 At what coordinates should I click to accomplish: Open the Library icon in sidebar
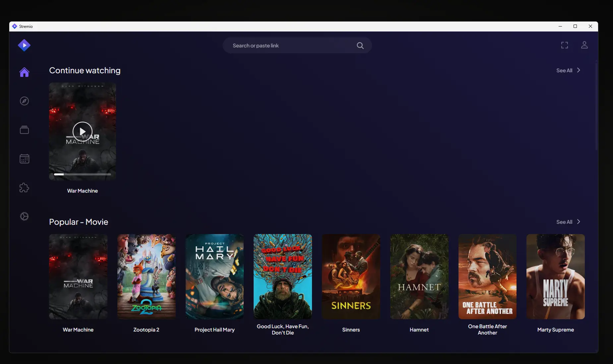click(x=24, y=130)
